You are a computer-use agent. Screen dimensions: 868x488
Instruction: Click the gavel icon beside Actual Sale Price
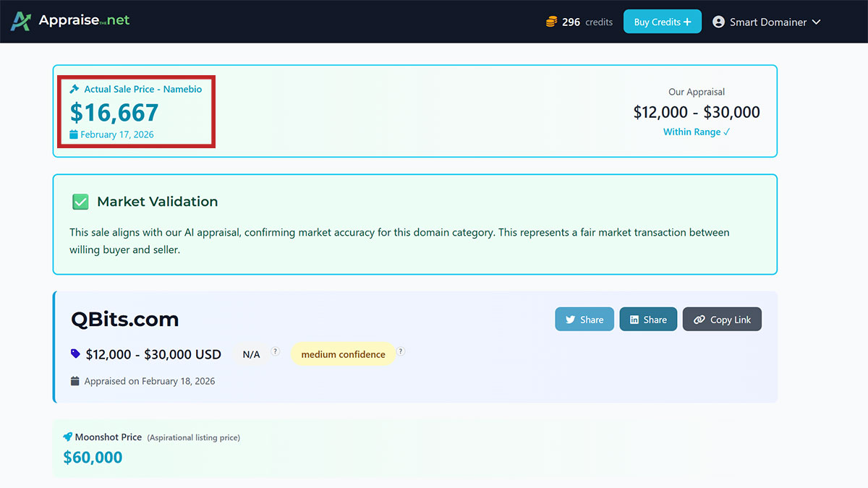coord(75,89)
